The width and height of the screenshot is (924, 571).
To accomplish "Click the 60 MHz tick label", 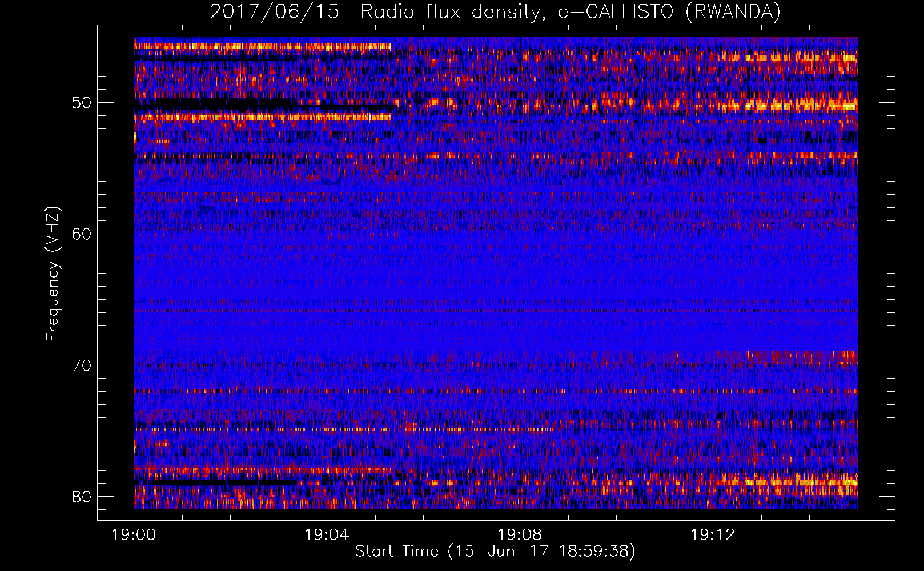I will click(81, 234).
